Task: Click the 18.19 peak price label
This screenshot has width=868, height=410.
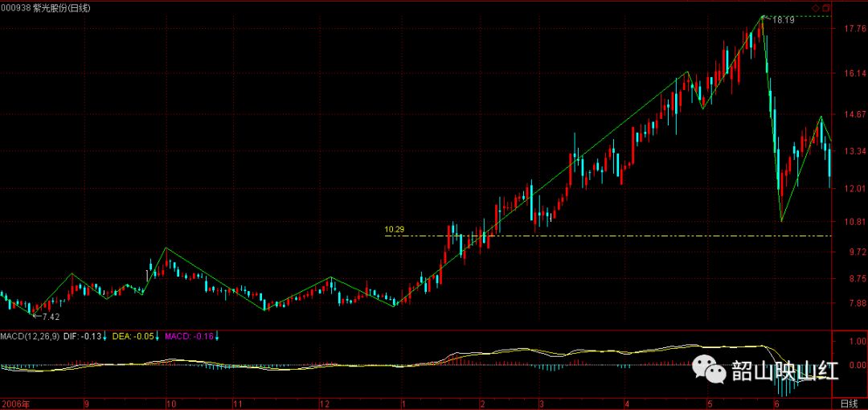Action: 784,20
